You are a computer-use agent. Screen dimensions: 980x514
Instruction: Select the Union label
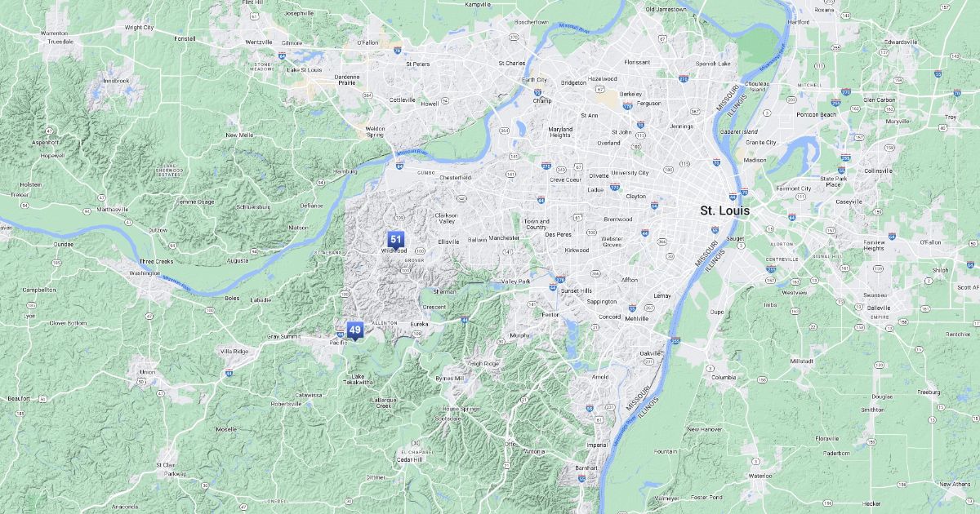click(x=147, y=372)
